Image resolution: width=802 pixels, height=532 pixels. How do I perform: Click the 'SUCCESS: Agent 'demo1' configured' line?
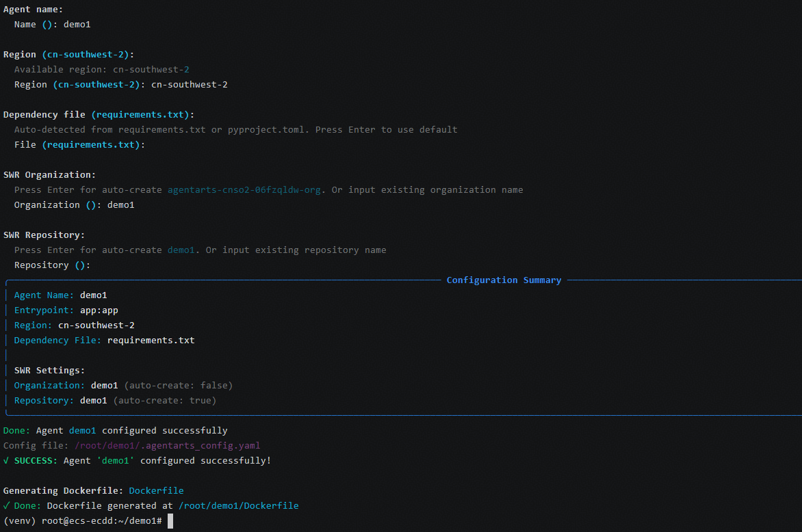(137, 460)
